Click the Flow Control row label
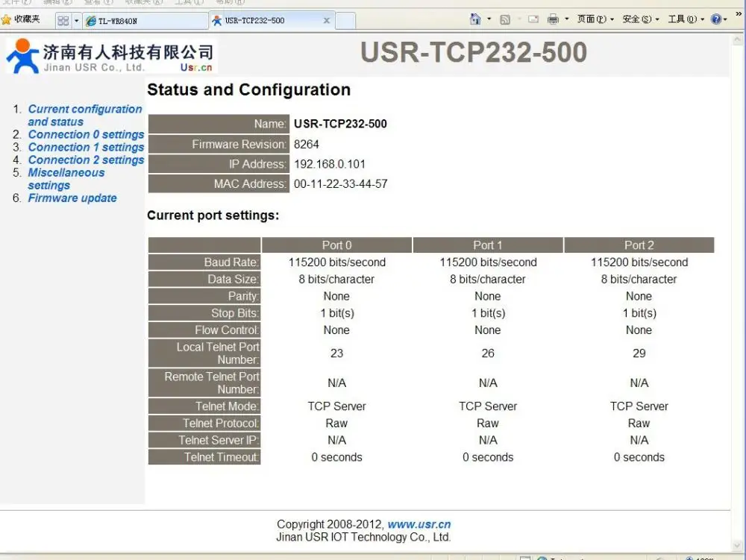Image resolution: width=746 pixels, height=560 pixels. tap(204, 330)
